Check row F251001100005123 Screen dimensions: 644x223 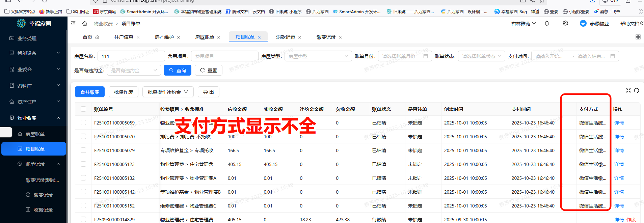click(x=83, y=164)
